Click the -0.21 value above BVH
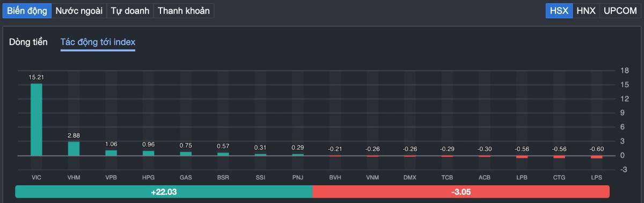The height and width of the screenshot is (203, 644). click(x=335, y=149)
